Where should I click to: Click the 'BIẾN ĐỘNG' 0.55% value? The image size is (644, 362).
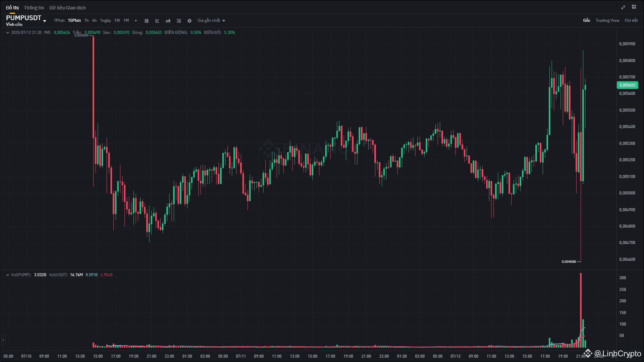pyautogui.click(x=196, y=33)
